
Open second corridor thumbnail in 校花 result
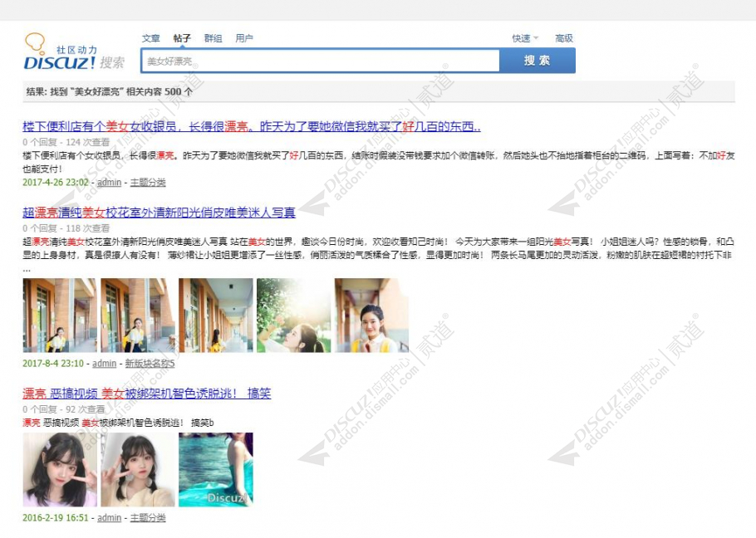click(138, 315)
